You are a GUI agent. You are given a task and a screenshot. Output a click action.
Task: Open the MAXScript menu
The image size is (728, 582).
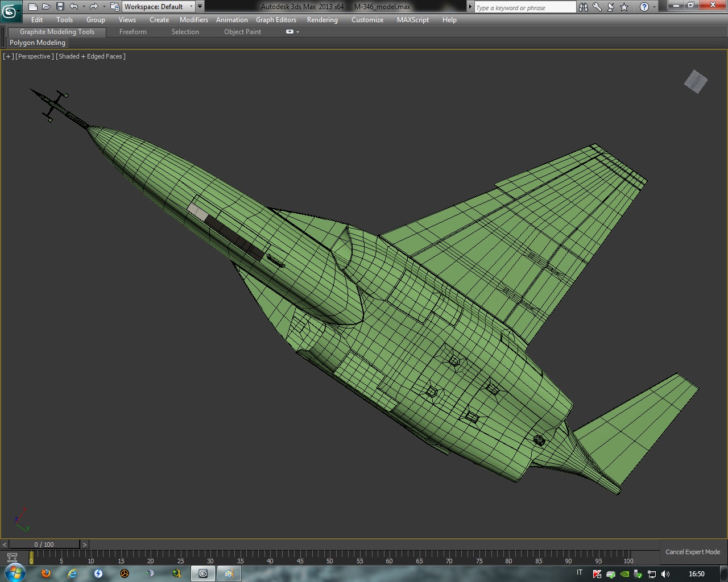[413, 20]
